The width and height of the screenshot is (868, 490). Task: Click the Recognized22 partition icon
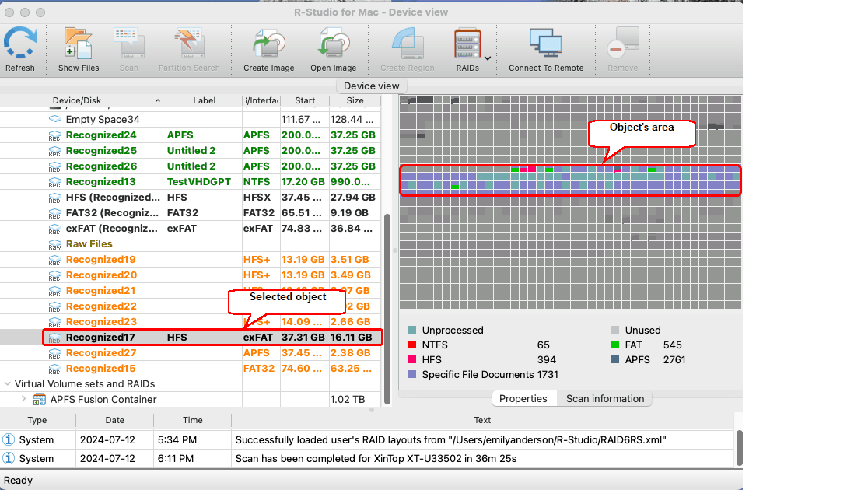click(x=54, y=306)
